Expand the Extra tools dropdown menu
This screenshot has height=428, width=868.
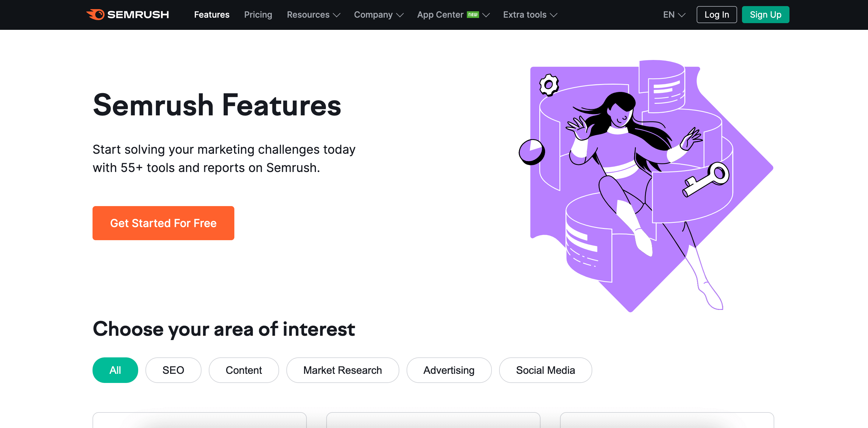531,15
